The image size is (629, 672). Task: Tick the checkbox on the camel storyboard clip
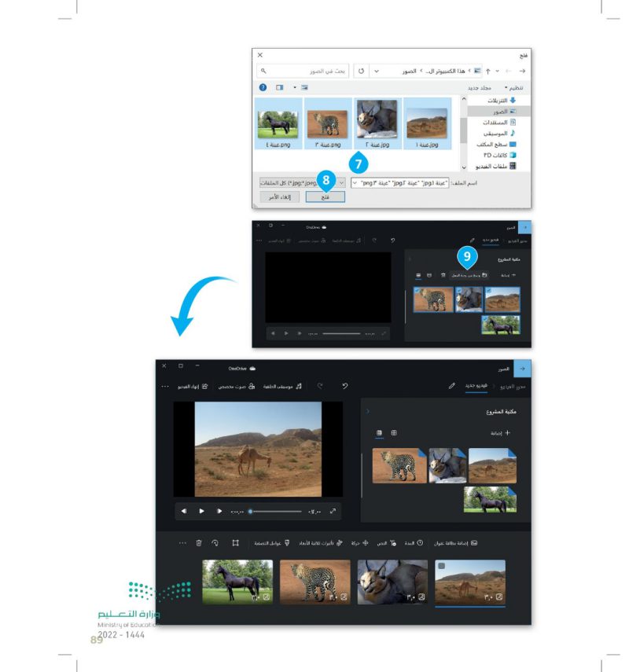tap(441, 567)
